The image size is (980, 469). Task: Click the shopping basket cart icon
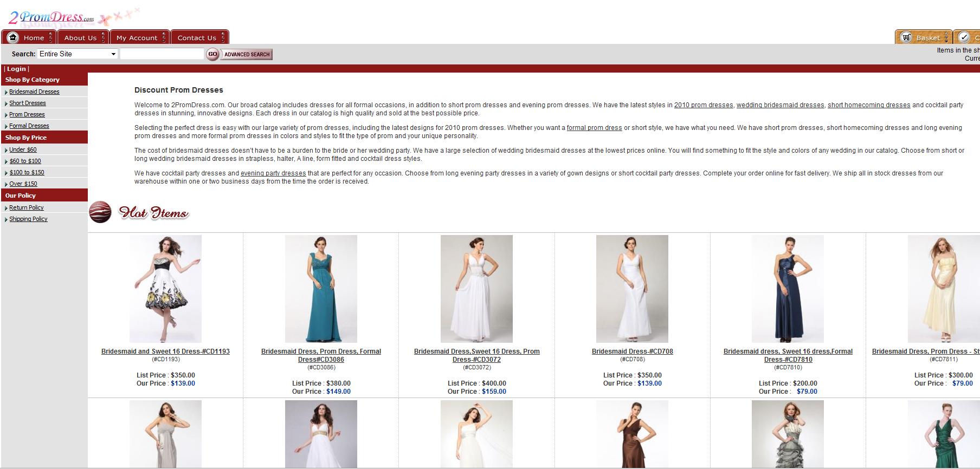(906, 37)
